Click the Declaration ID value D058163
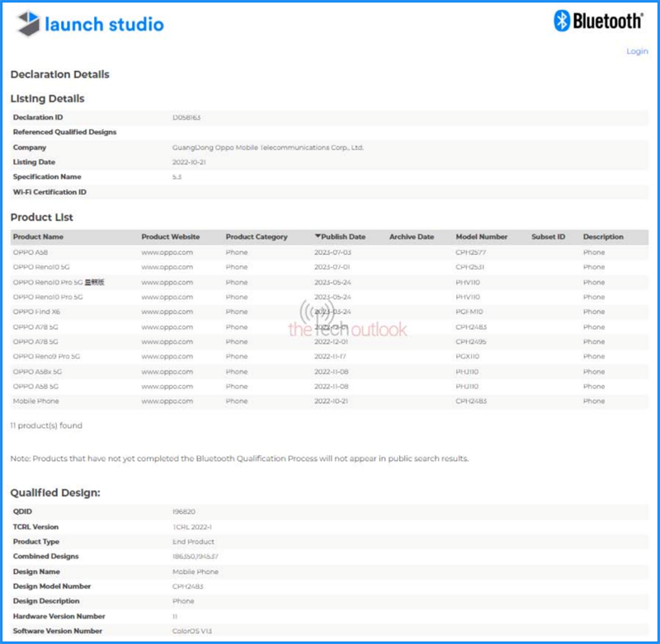Image resolution: width=660 pixels, height=644 pixels. point(186,117)
